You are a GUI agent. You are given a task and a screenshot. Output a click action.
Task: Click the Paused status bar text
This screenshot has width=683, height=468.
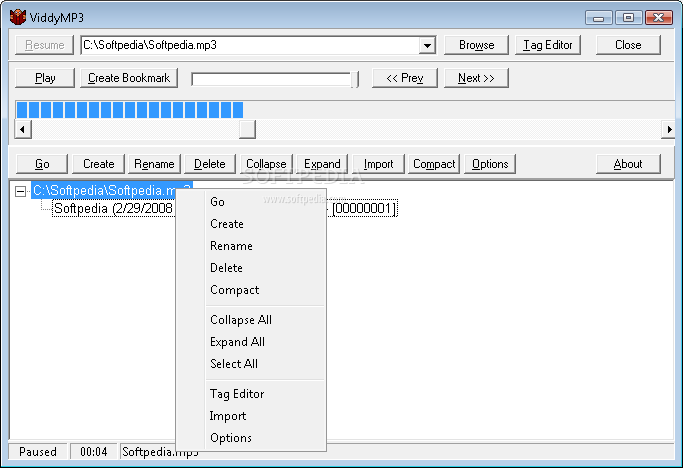(38, 452)
